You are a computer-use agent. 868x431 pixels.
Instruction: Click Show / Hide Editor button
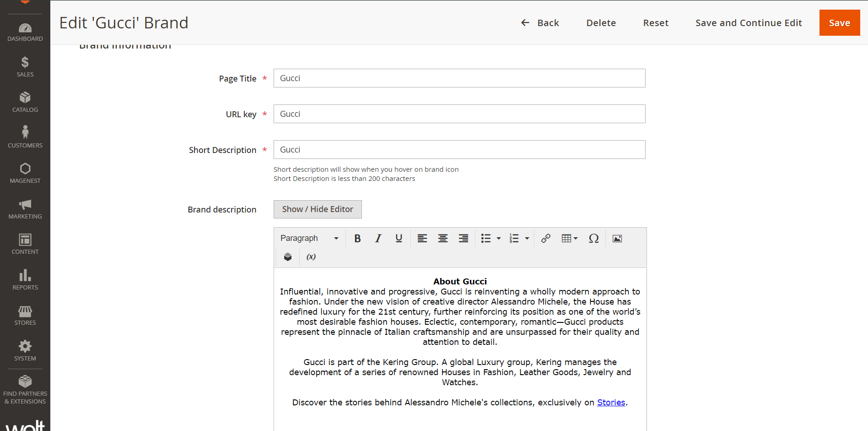(x=318, y=209)
